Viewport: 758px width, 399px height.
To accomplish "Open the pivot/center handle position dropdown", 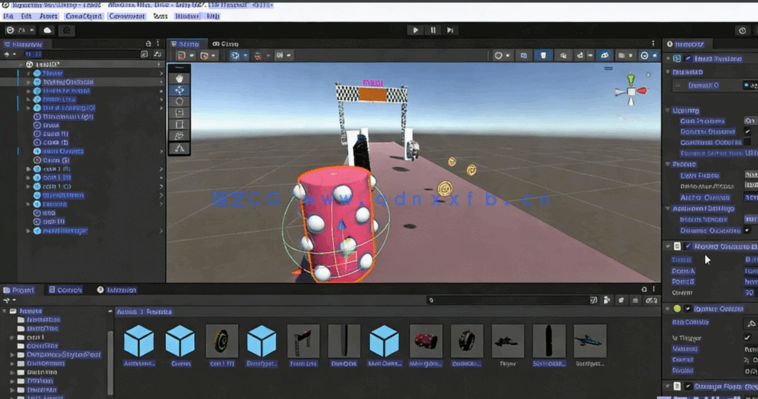I will click(x=186, y=56).
